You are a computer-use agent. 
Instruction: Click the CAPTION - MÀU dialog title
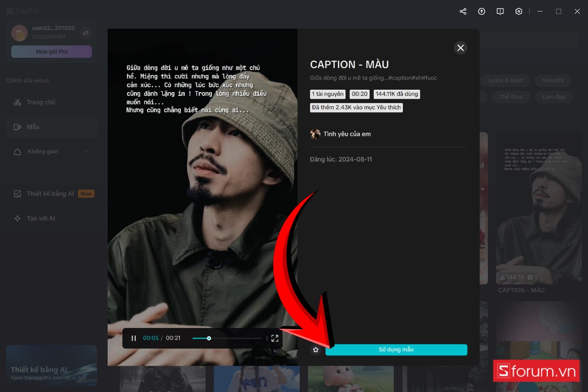tap(349, 64)
